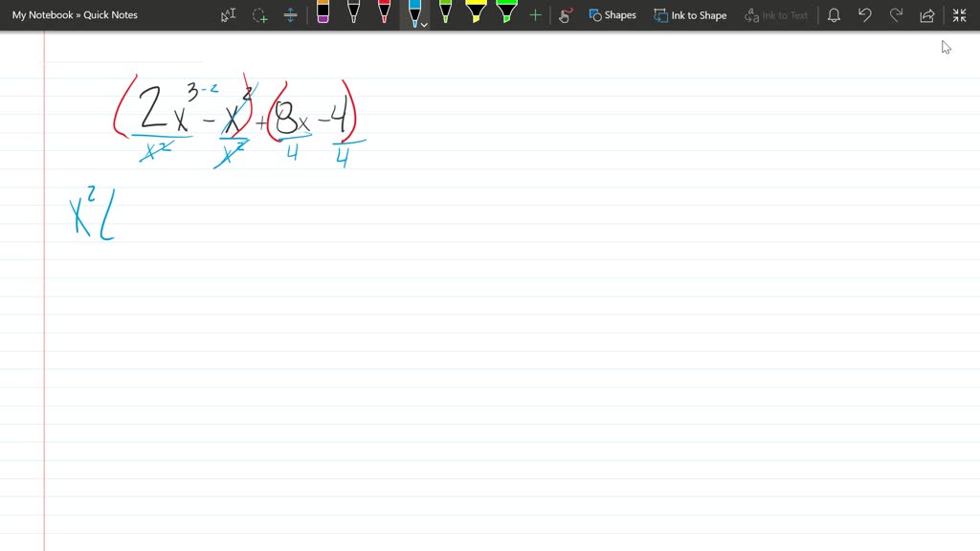
Task: Open the blue pen options chevron
Action: coord(425,24)
